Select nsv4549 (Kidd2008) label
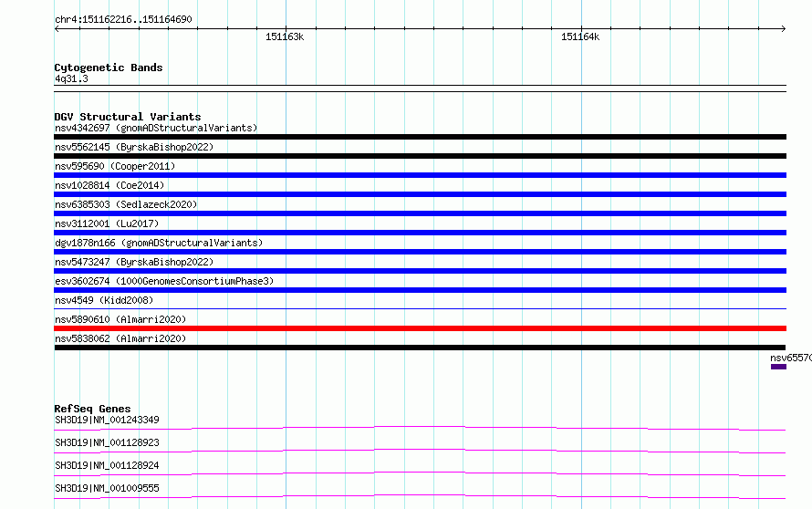812x509 pixels. [104, 300]
